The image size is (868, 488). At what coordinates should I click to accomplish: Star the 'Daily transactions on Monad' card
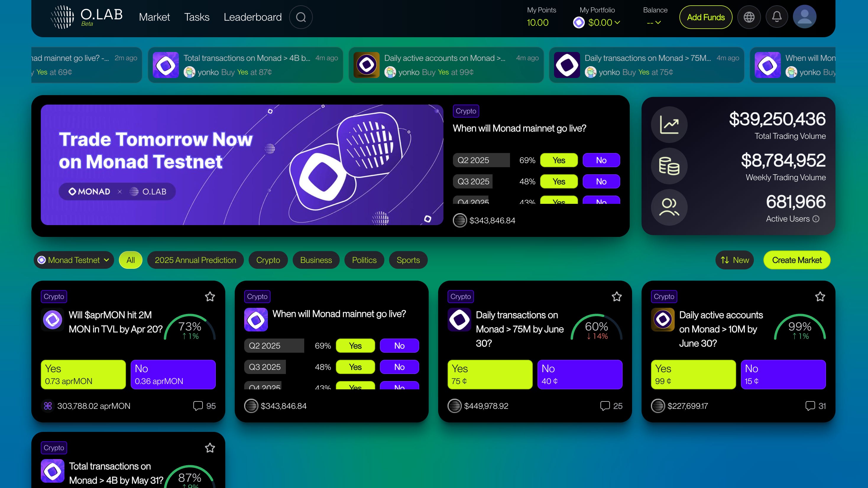click(x=617, y=296)
